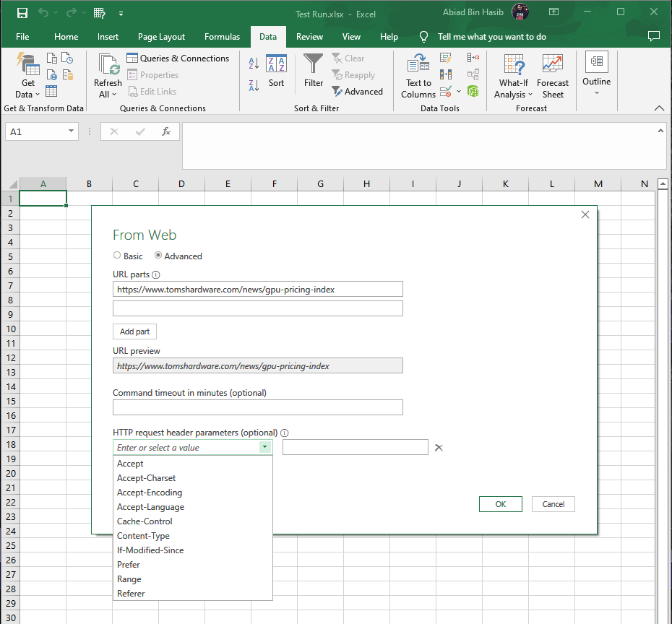
Task: Click the Recent Sources clock icon
Action: pyautogui.click(x=67, y=58)
